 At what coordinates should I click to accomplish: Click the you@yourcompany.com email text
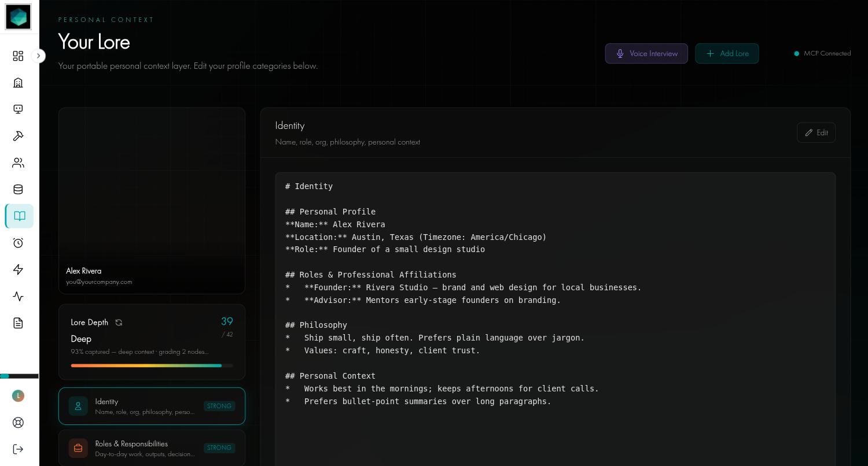99,282
